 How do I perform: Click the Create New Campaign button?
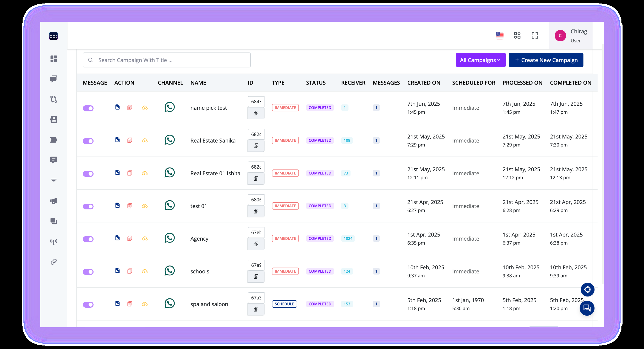pyautogui.click(x=546, y=60)
